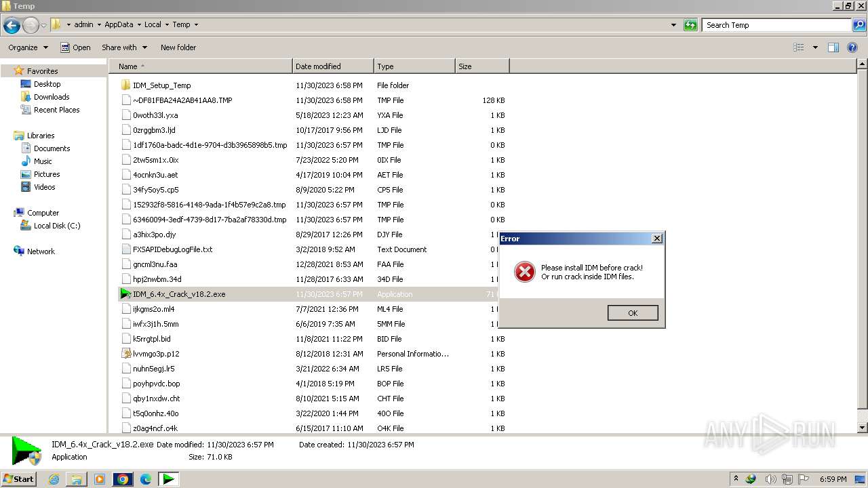Expand dropdown arrow after Temp breadcrumb
The image size is (868, 488).
(196, 24)
